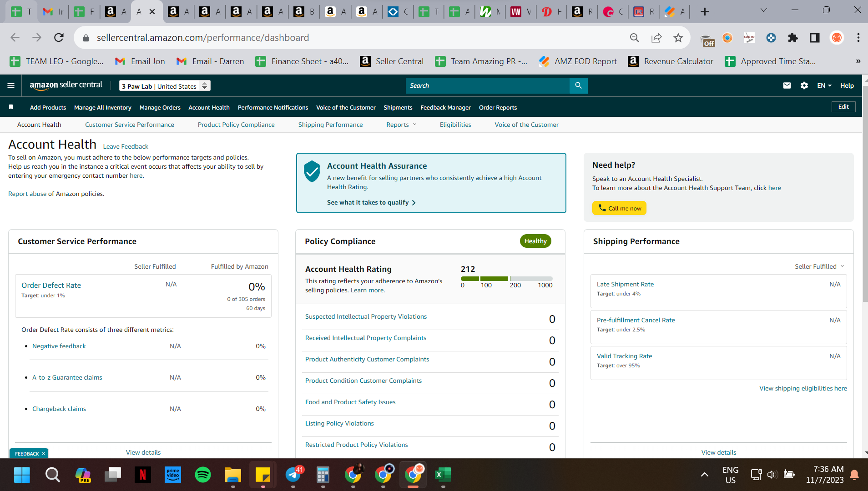Screen dimensions: 868x491
Task: Click the browser address bar URL
Action: 203,38
